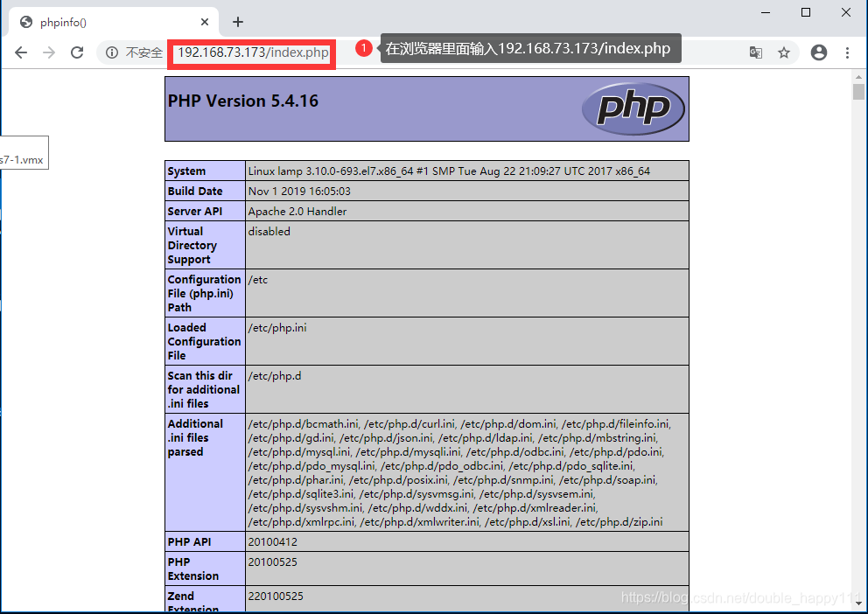Minimize the browser window
The image size is (868, 614).
(766, 12)
